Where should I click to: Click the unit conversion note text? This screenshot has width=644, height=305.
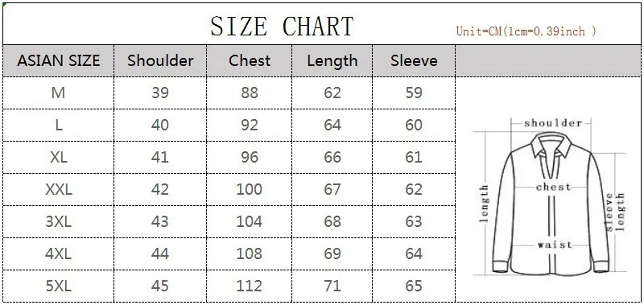[526, 31]
